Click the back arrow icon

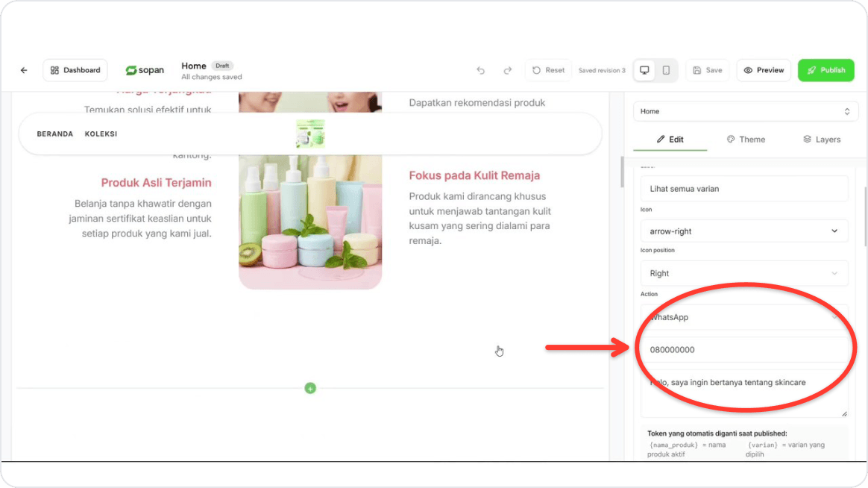pos(24,70)
